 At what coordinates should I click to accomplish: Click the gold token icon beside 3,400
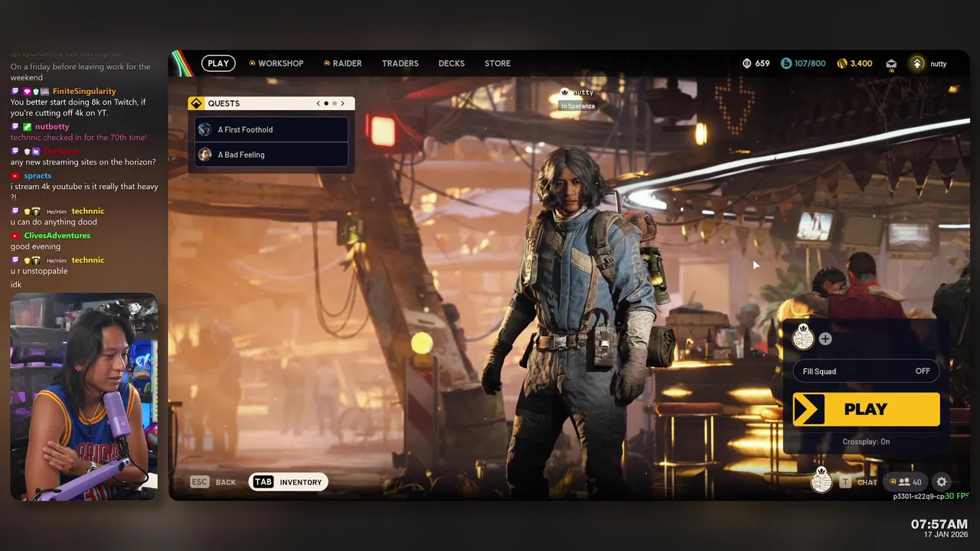tap(842, 64)
